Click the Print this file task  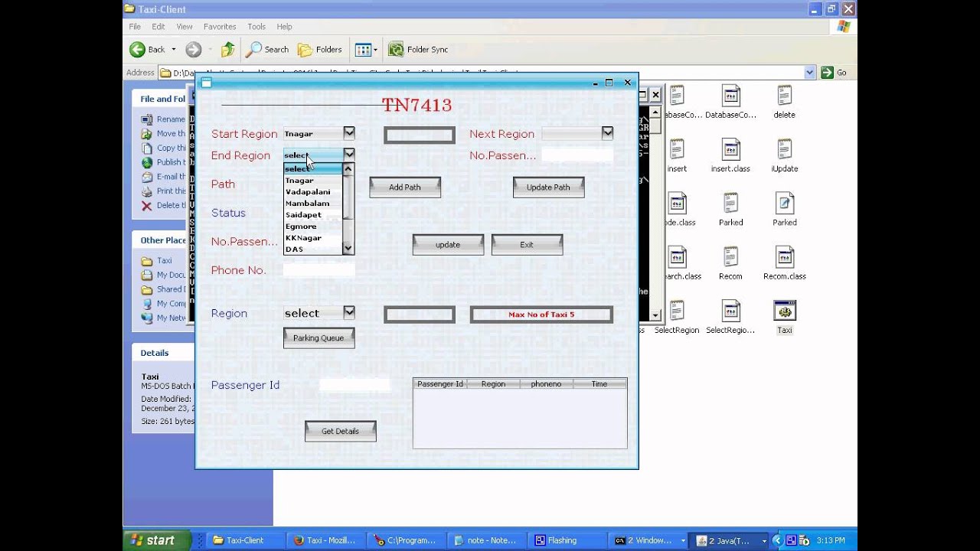[163, 191]
